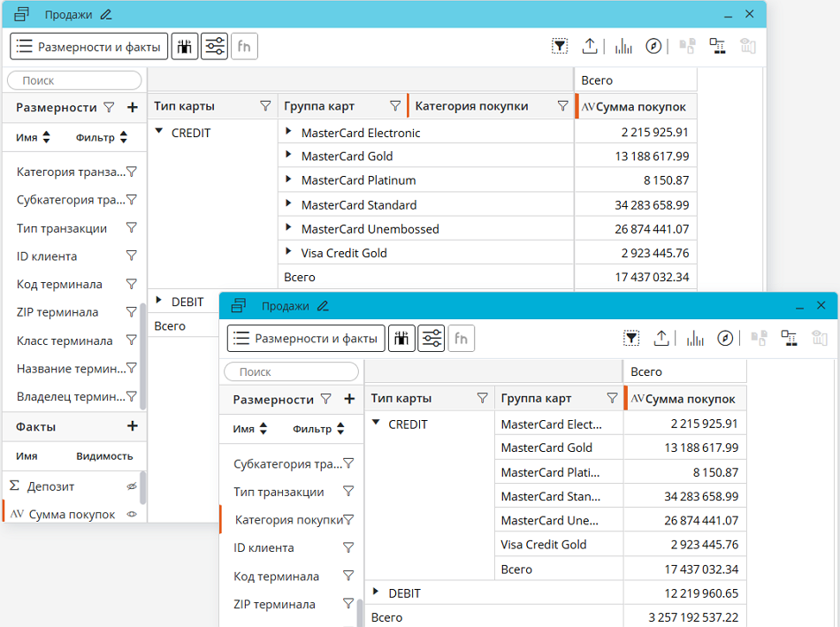Click the dimensions list scrollbar in the back window

142,354
